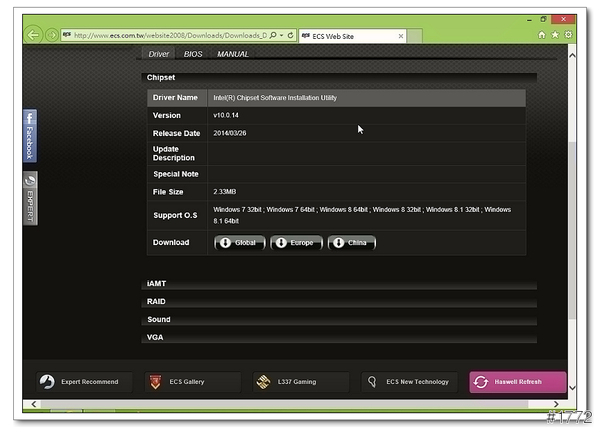Image resolution: width=600 pixels, height=434 pixels.
Task: Download from the Global server
Action: (x=239, y=243)
